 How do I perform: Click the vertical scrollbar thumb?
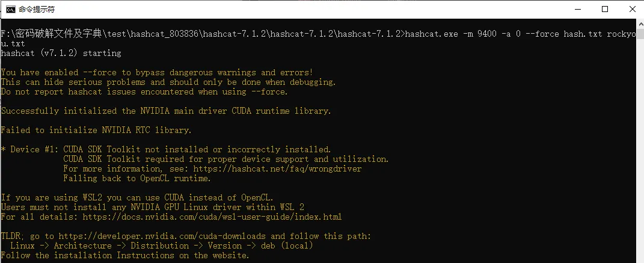640,33
